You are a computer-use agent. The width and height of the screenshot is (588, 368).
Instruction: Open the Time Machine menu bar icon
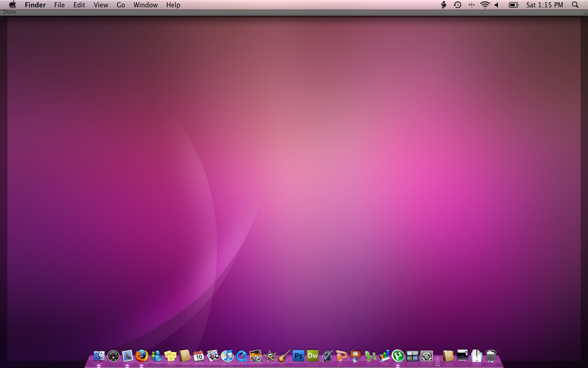(458, 5)
